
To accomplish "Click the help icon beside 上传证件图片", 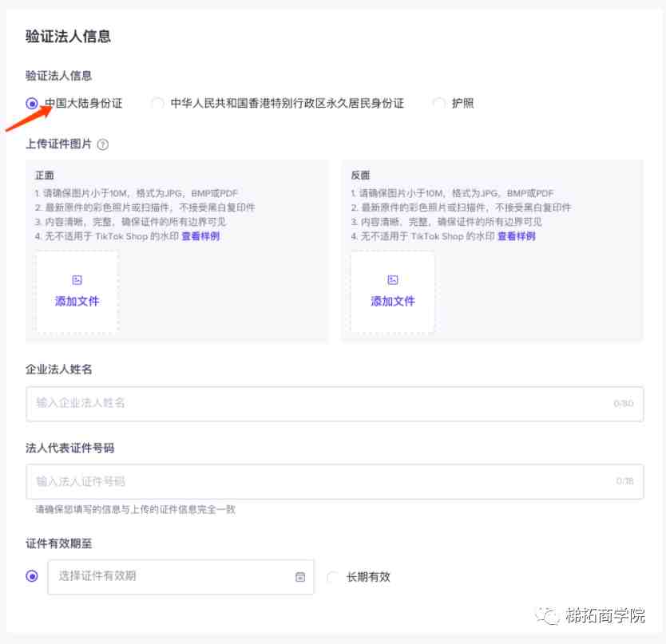I will (103, 144).
